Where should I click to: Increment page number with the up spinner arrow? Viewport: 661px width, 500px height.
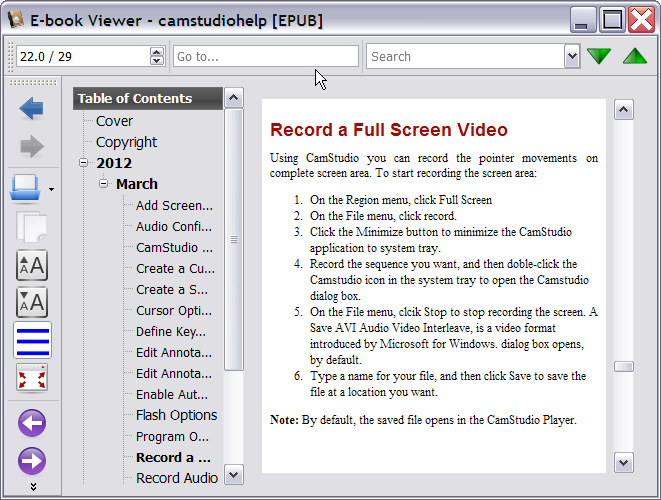click(x=156, y=51)
